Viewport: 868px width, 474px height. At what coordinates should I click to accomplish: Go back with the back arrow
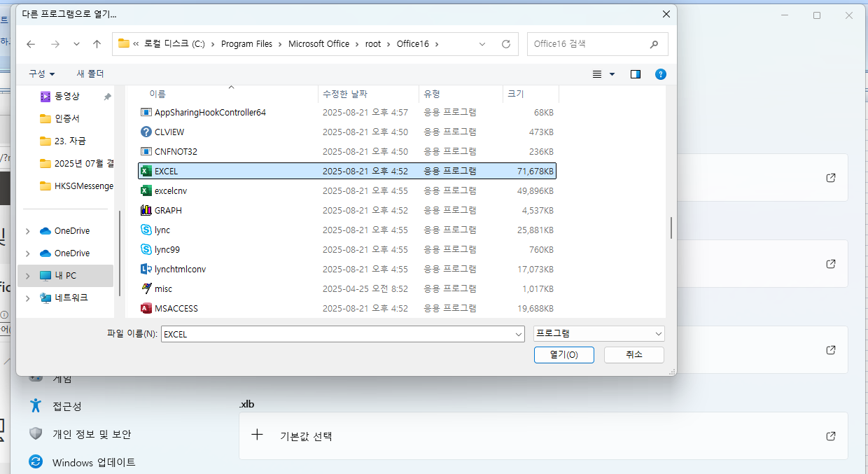[x=31, y=43]
